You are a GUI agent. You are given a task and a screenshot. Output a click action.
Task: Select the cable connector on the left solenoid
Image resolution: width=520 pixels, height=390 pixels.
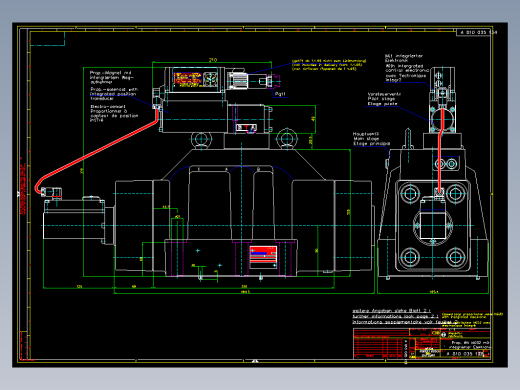(51, 192)
